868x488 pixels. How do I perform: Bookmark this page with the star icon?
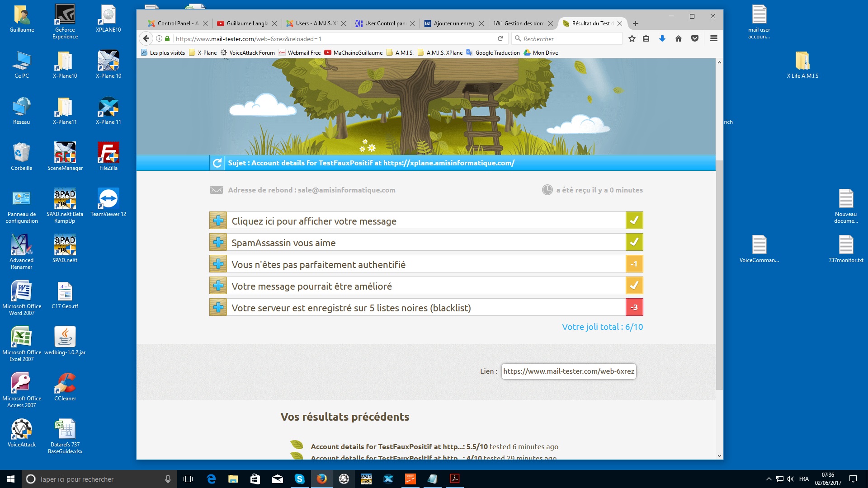click(x=632, y=39)
